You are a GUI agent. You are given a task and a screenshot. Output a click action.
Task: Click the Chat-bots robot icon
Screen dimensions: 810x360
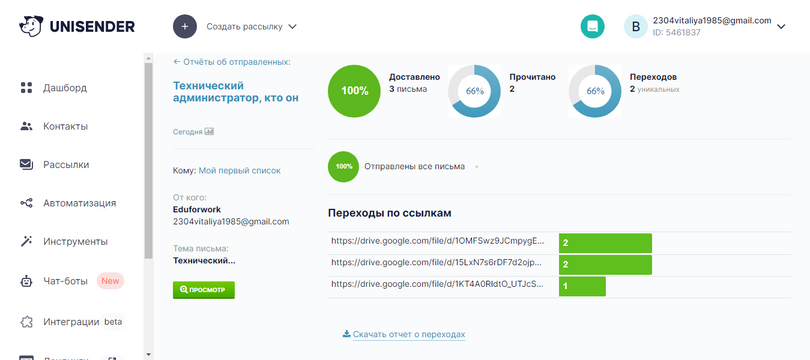pyautogui.click(x=26, y=281)
